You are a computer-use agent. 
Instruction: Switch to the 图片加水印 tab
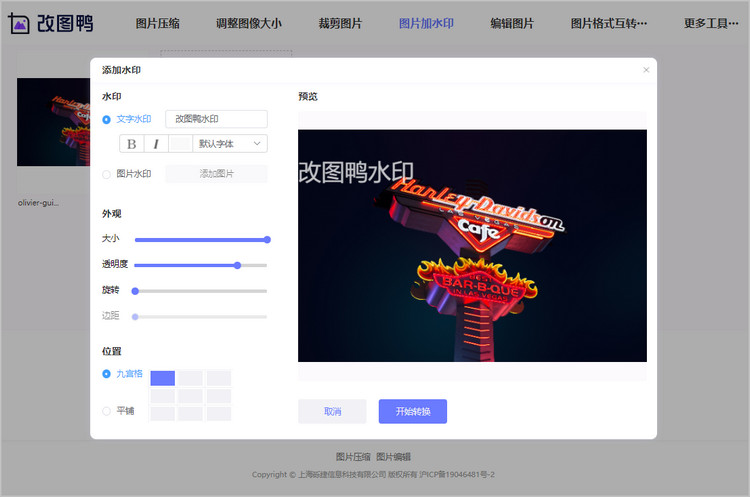pyautogui.click(x=426, y=23)
